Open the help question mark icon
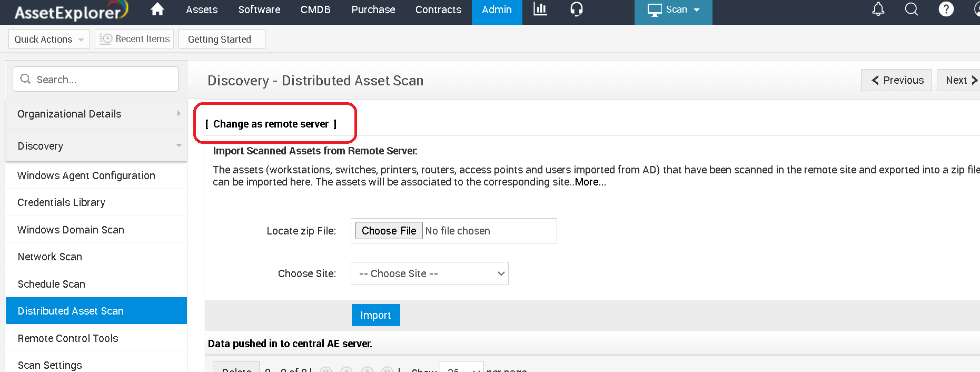 pyautogui.click(x=946, y=9)
